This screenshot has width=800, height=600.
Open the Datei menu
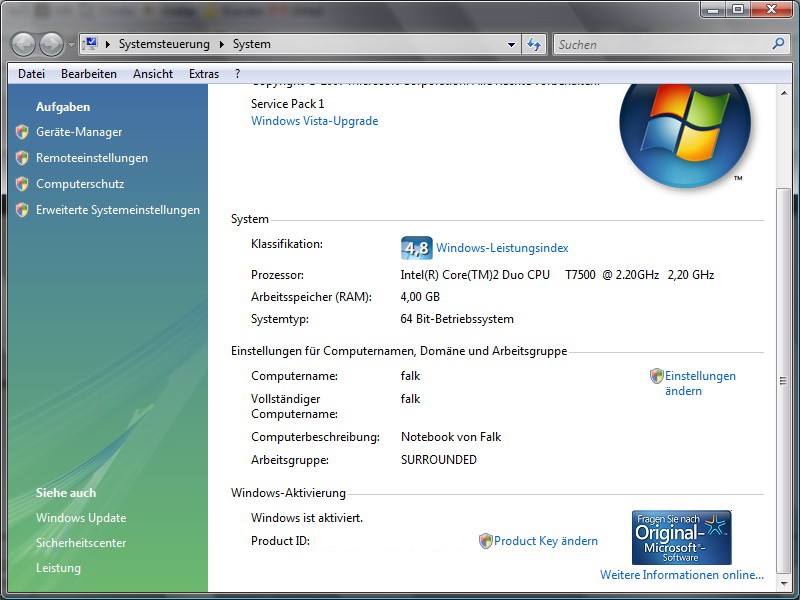[32, 74]
